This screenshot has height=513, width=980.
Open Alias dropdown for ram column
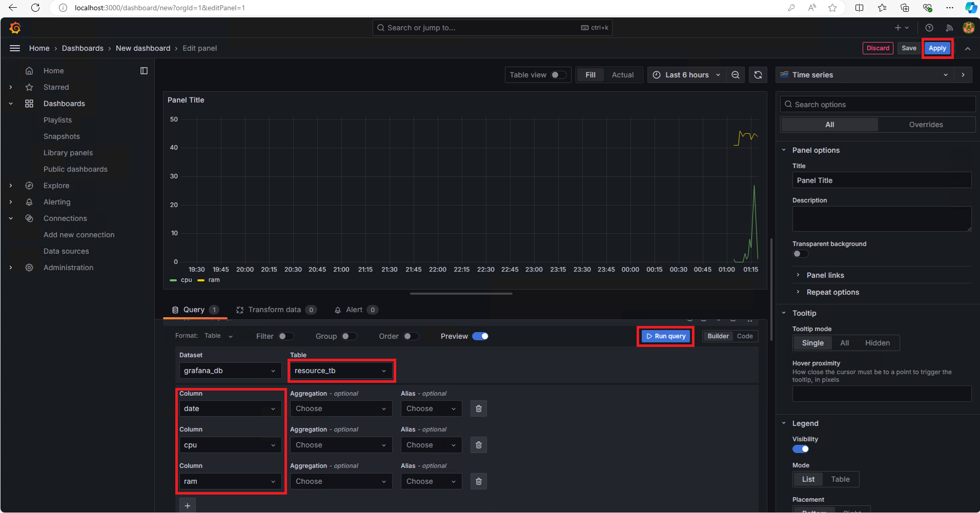point(431,481)
